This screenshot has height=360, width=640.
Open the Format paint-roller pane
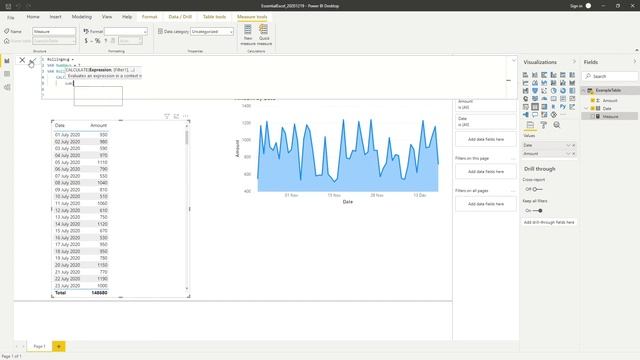click(x=544, y=125)
